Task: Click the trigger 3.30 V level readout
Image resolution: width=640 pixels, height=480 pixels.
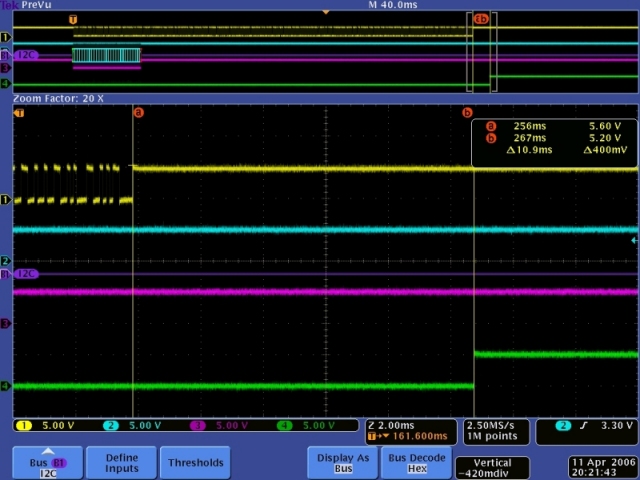Action: (586, 425)
